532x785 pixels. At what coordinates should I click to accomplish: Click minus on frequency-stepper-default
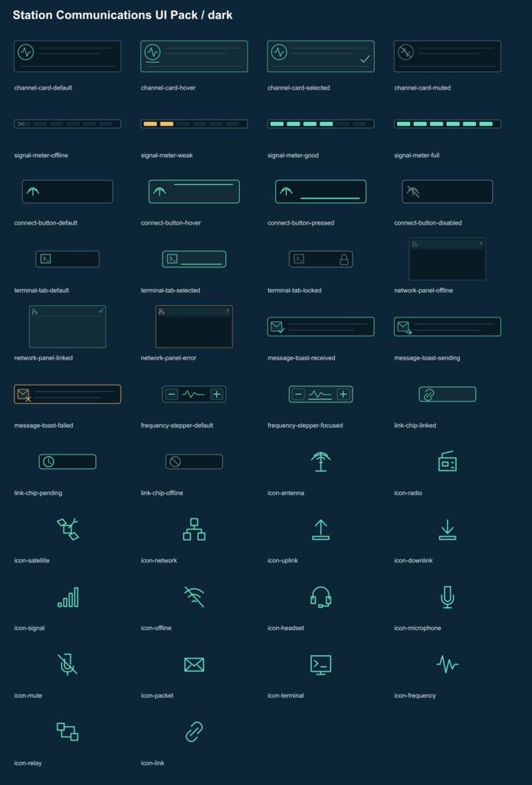[172, 395]
